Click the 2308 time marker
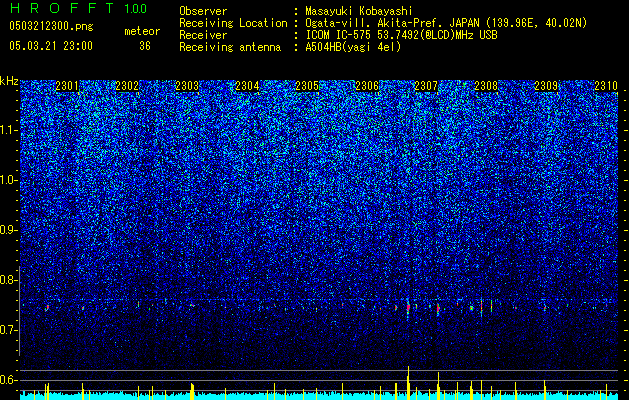The width and height of the screenshot is (629, 400). [486, 86]
